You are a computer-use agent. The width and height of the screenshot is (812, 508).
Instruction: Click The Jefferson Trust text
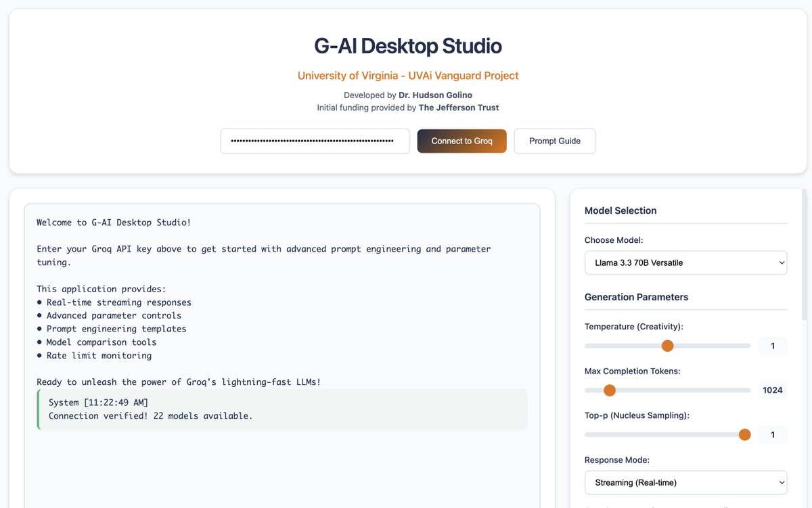point(459,108)
